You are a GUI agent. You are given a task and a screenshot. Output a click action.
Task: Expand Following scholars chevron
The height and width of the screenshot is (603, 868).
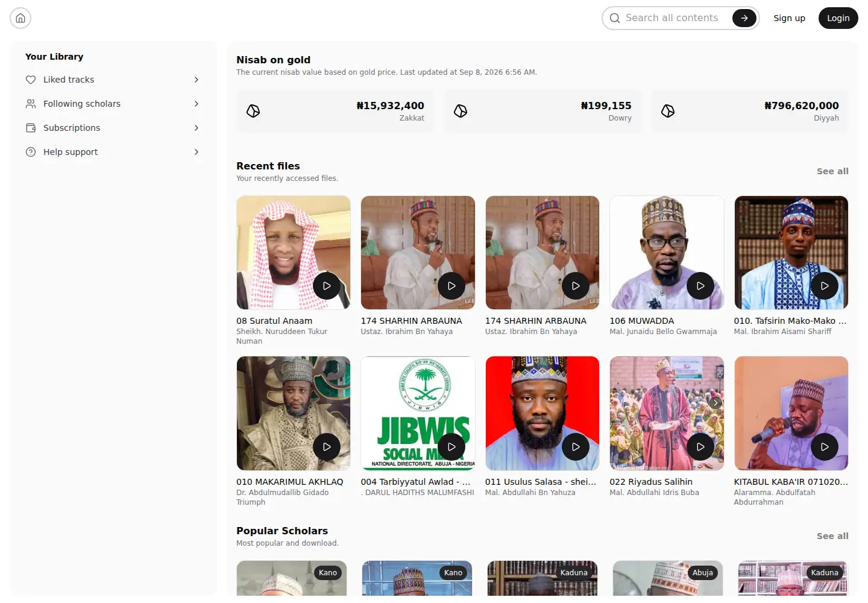(x=197, y=104)
